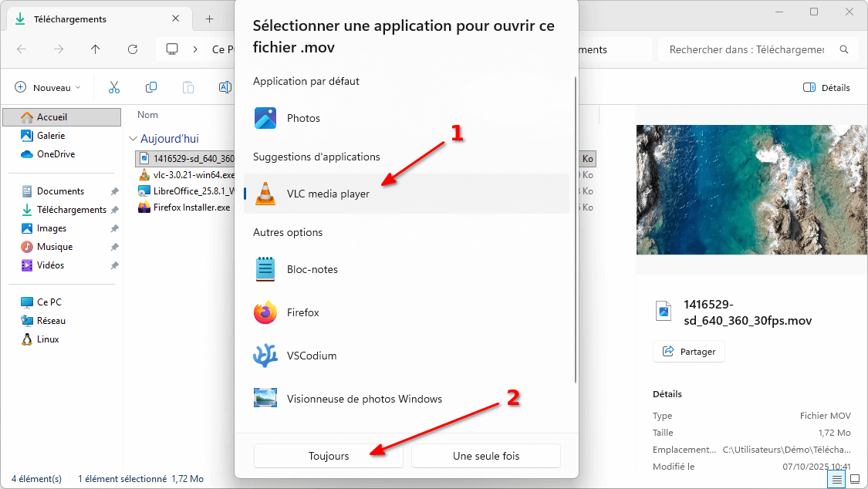Select Firefox in the app list
The height and width of the screenshot is (489, 868).
point(302,312)
